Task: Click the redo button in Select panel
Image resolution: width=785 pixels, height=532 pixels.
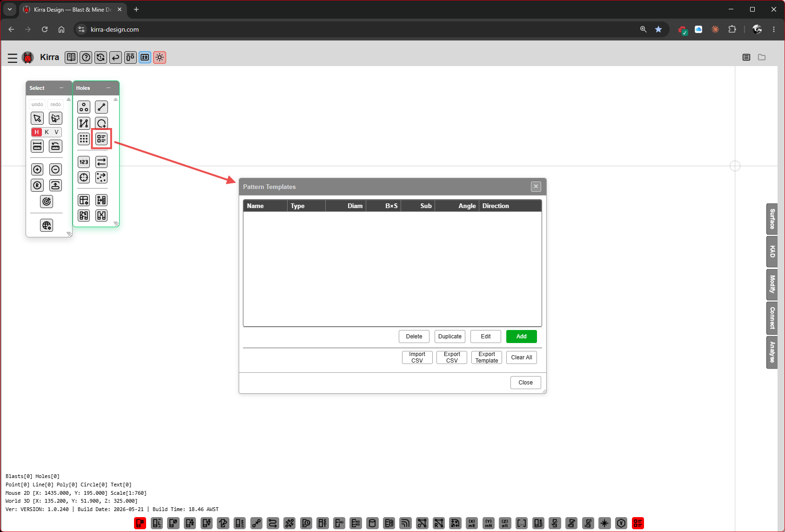Action: (55, 104)
